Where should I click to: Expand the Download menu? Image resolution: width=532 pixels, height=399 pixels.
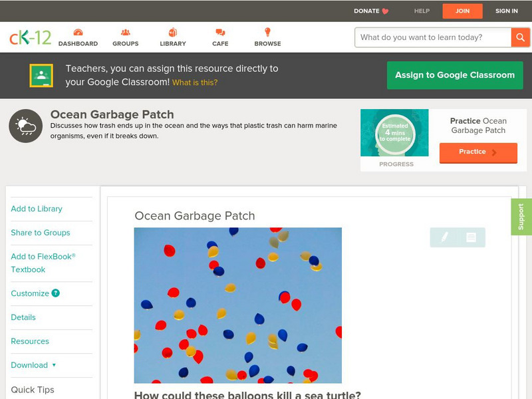[33, 365]
